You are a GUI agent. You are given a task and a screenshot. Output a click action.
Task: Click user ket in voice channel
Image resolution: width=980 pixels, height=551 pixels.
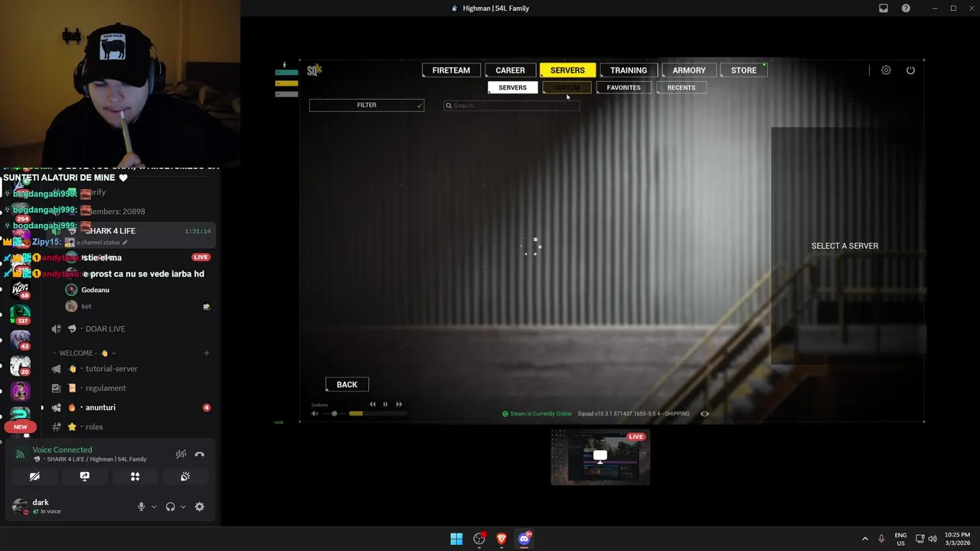point(87,306)
